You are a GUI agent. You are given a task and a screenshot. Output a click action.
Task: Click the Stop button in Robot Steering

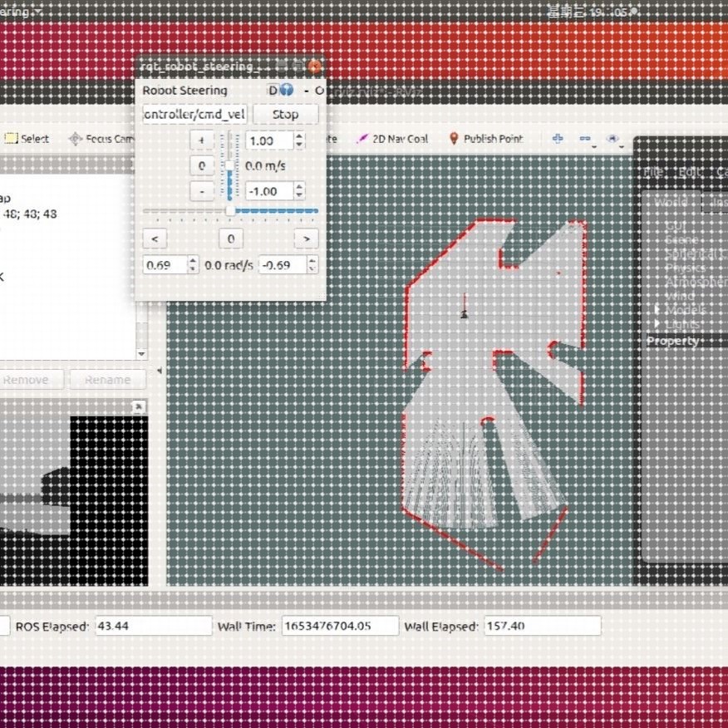click(285, 114)
